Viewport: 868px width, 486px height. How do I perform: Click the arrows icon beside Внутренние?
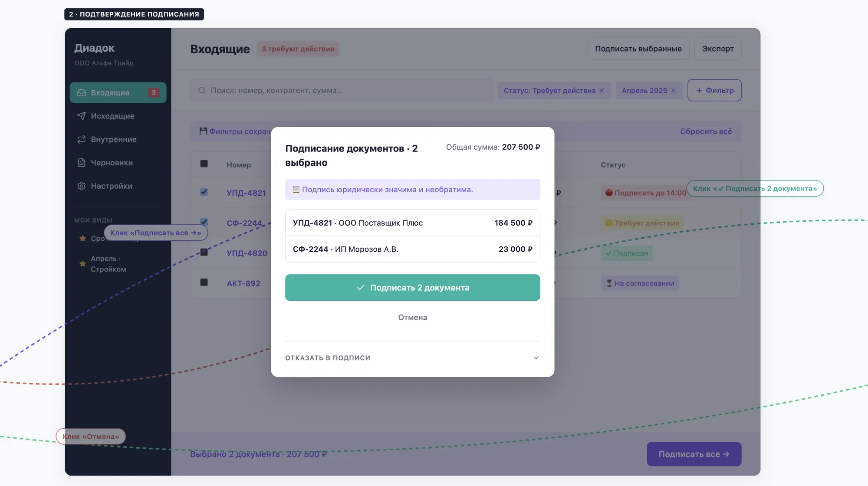(x=81, y=139)
